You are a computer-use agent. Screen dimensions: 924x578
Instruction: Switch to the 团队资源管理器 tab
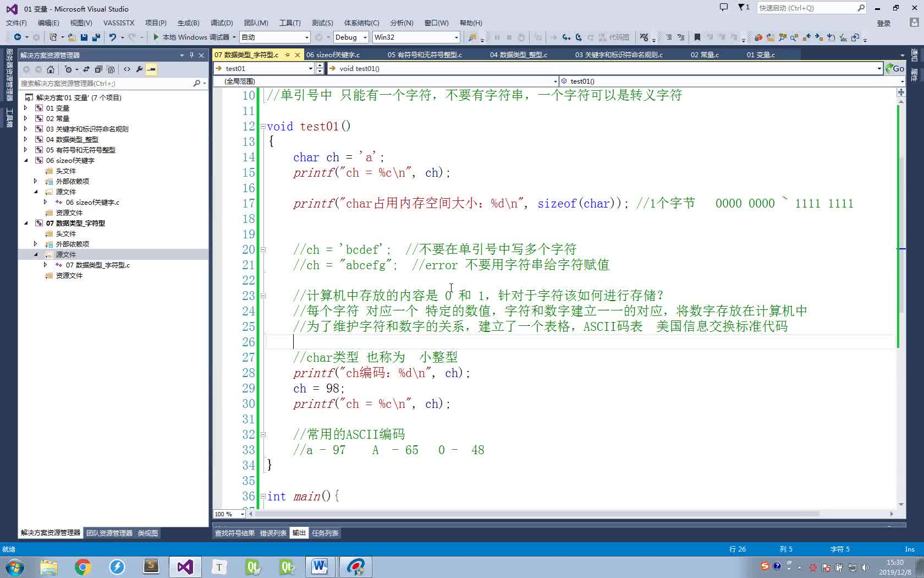pos(109,533)
